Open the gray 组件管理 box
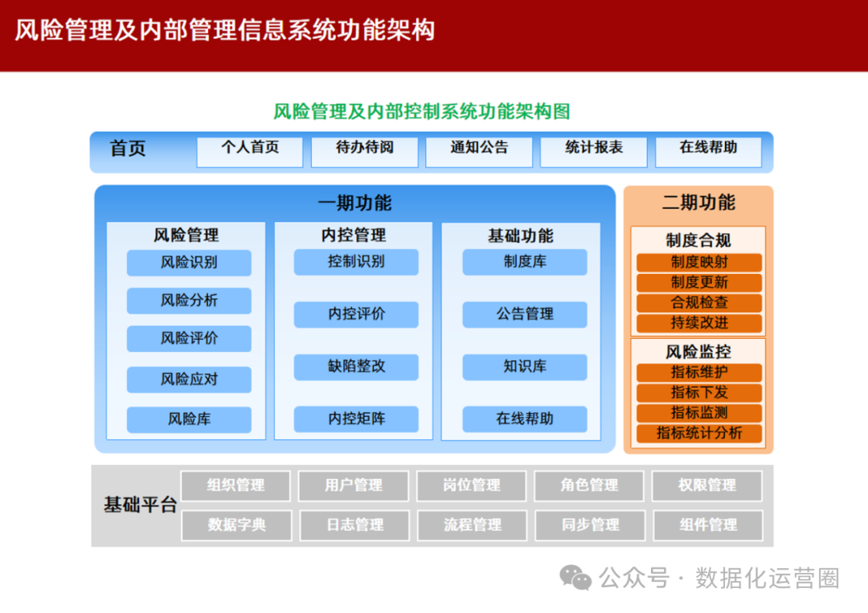Viewport: 868px width, 613px height. [709, 525]
